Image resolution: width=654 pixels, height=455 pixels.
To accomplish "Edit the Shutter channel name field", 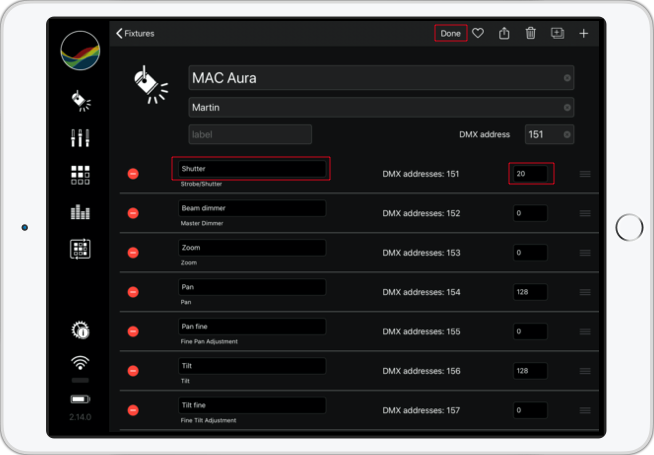I will coord(252,168).
